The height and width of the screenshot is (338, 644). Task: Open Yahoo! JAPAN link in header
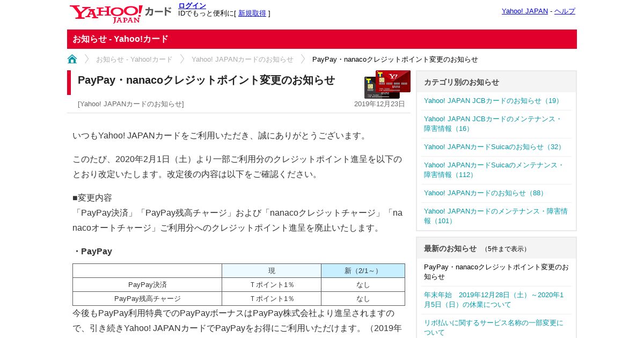525,11
